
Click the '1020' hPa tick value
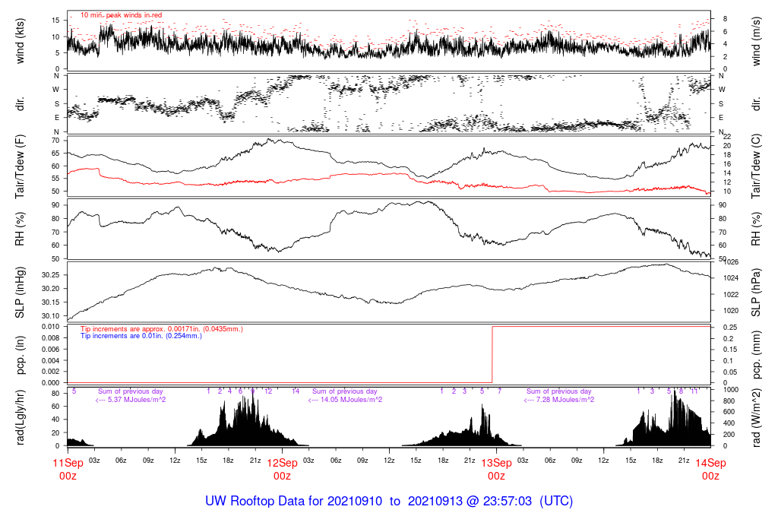click(x=732, y=311)
